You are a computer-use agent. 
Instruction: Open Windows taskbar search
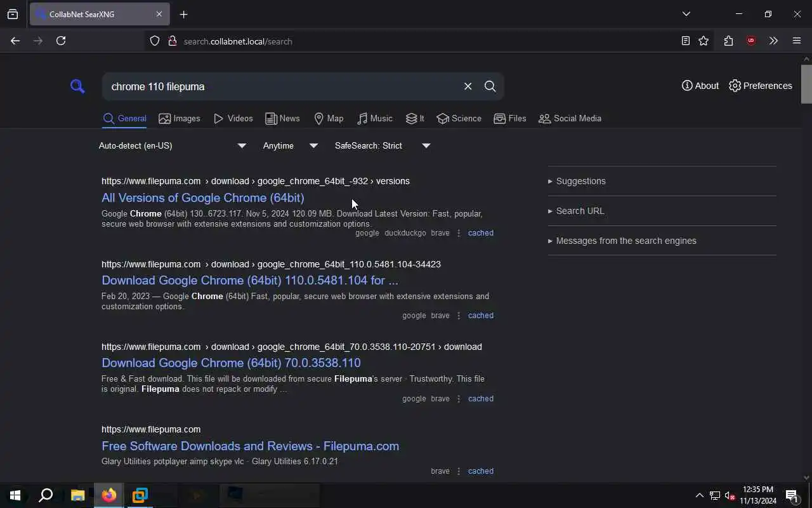(46, 495)
